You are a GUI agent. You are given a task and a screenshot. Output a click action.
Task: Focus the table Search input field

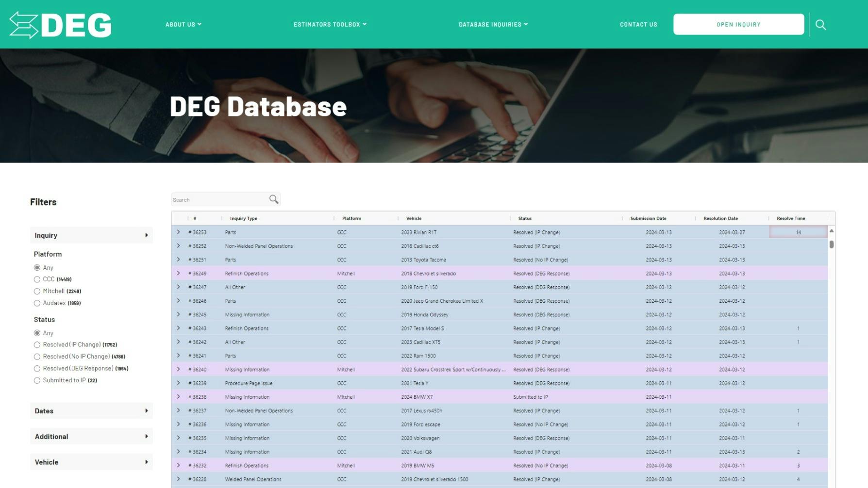click(219, 200)
